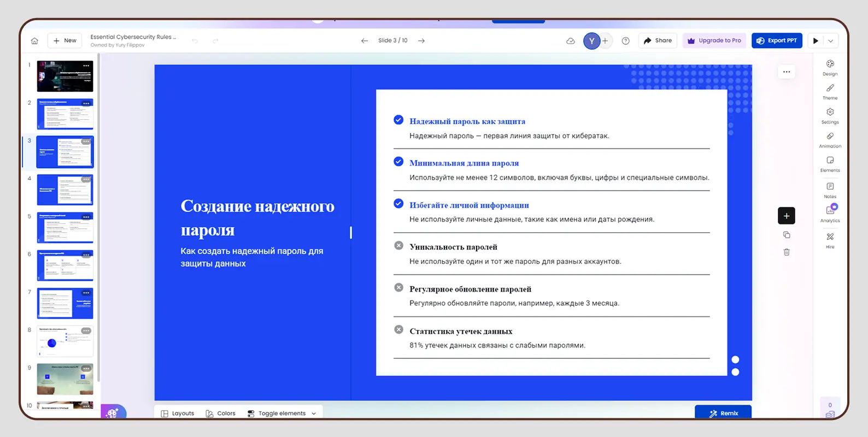Open the Colors option
Image resolution: width=868 pixels, height=437 pixels.
(220, 414)
